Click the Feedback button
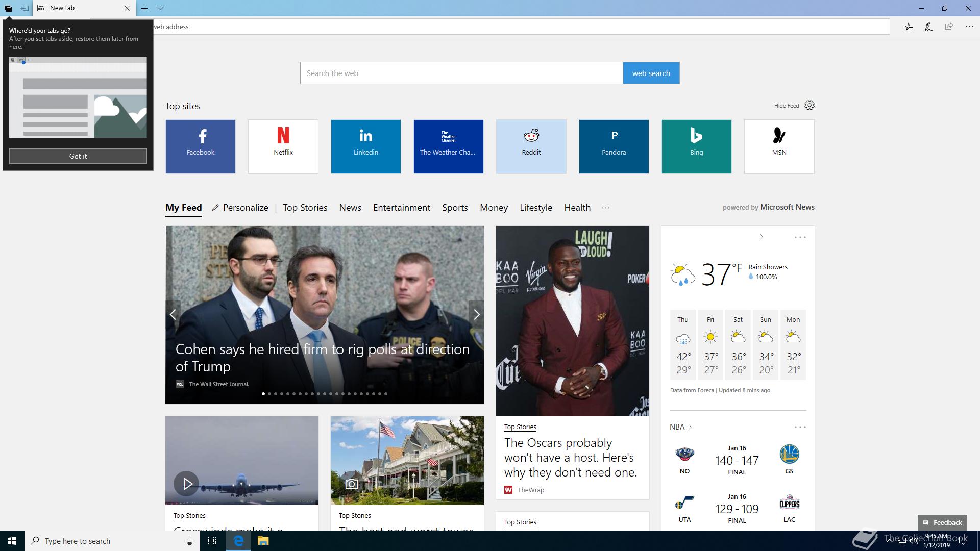 (x=942, y=522)
